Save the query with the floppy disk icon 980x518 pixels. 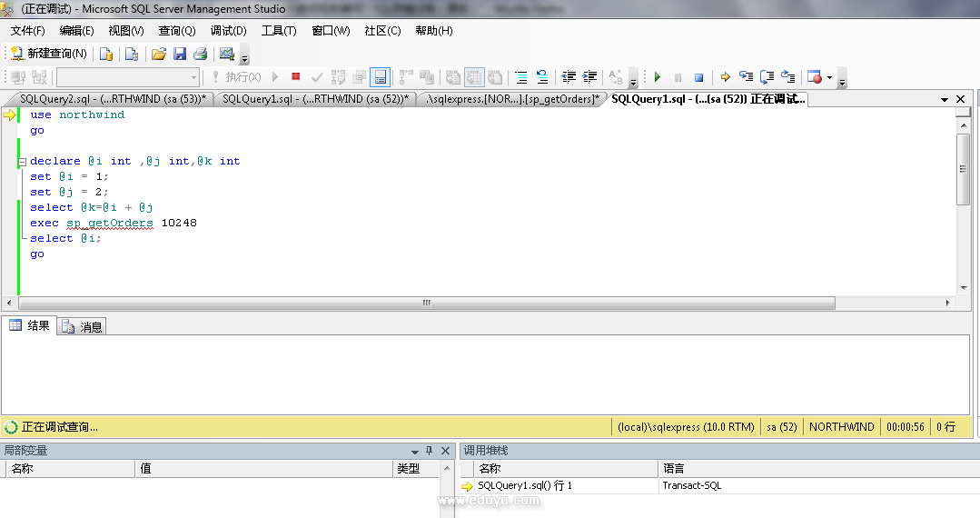coord(180,54)
